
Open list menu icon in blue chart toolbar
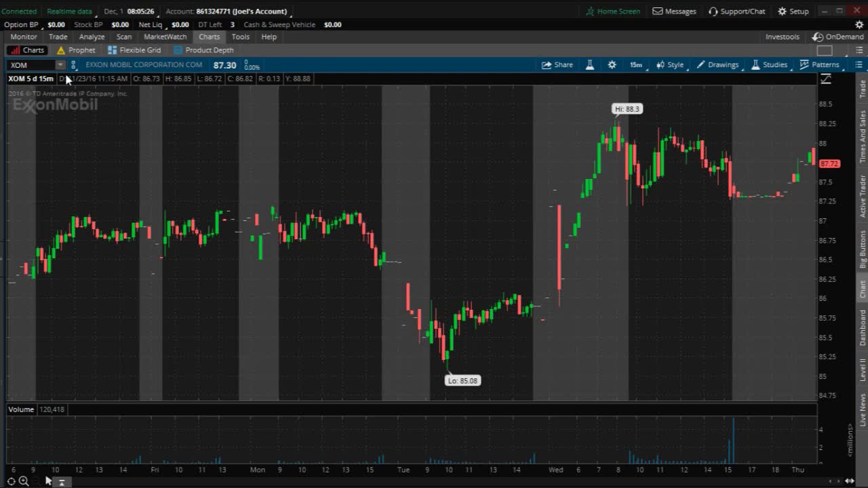click(x=859, y=65)
